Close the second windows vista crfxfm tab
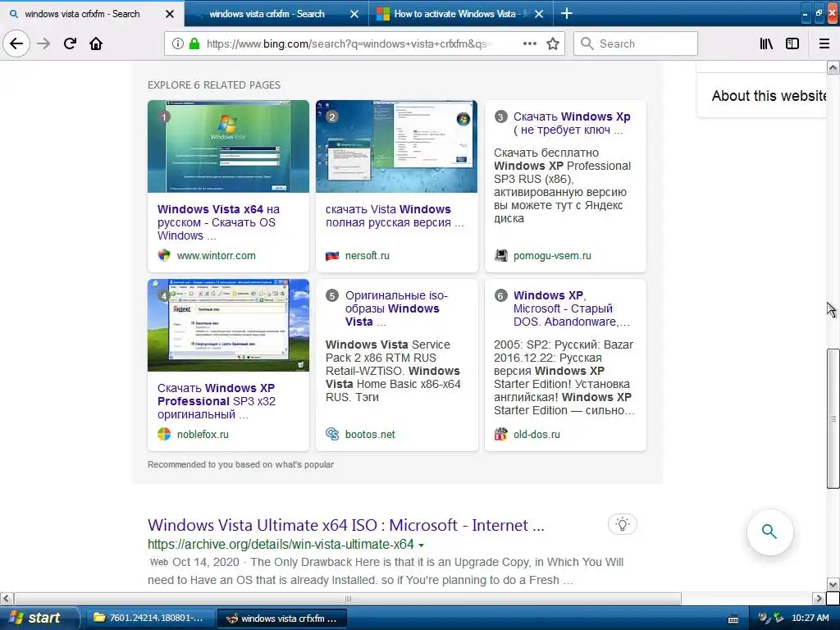The width and height of the screenshot is (840, 630). [354, 14]
